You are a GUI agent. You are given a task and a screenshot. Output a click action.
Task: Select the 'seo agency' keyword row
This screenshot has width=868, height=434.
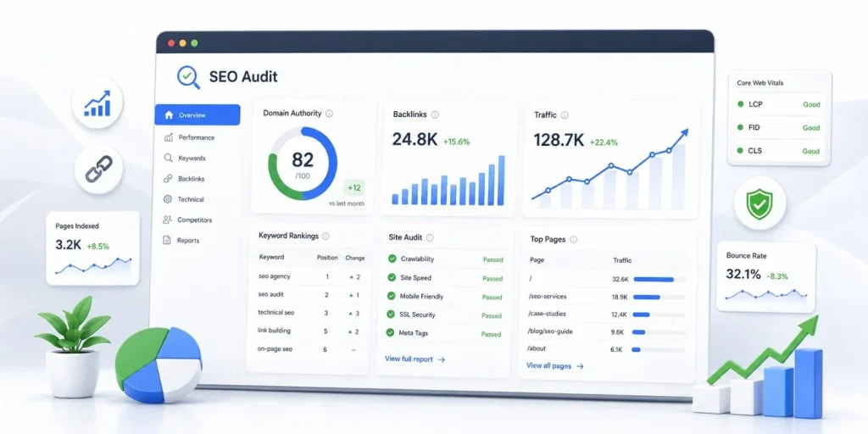click(311, 277)
